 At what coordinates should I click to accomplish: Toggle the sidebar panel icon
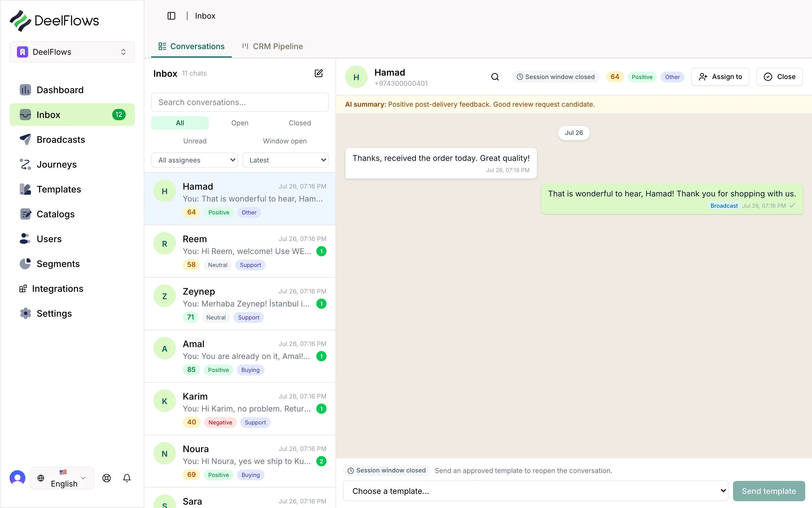[x=171, y=16]
